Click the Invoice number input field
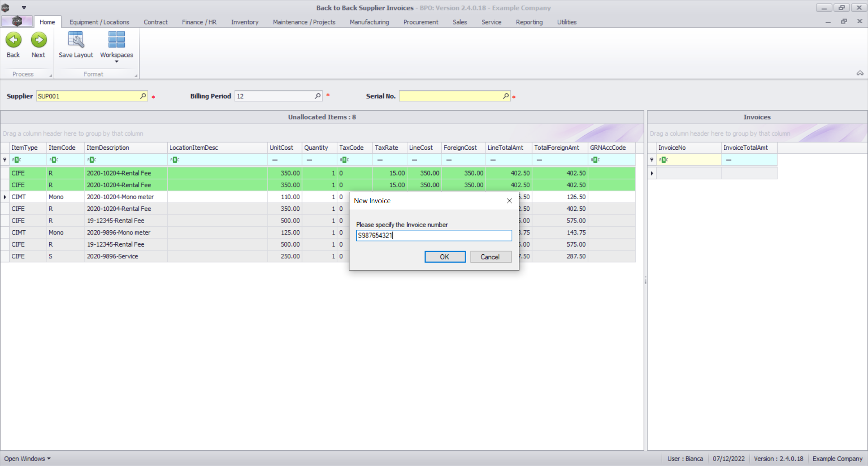 coord(434,235)
